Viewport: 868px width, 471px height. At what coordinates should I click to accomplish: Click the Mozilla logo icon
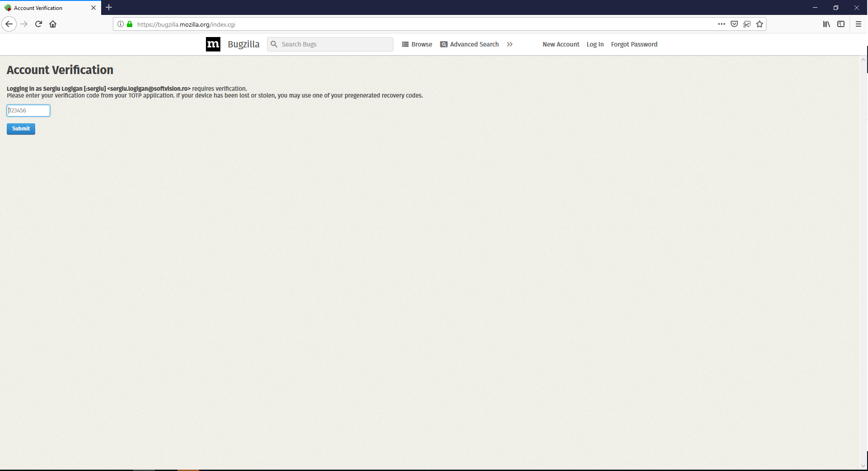[213, 44]
